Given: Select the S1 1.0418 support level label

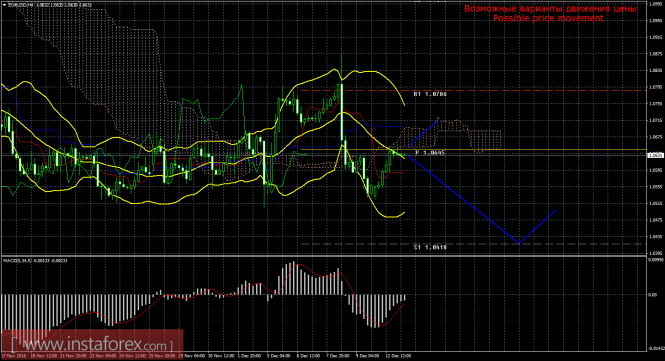Looking at the screenshot, I should point(430,246).
